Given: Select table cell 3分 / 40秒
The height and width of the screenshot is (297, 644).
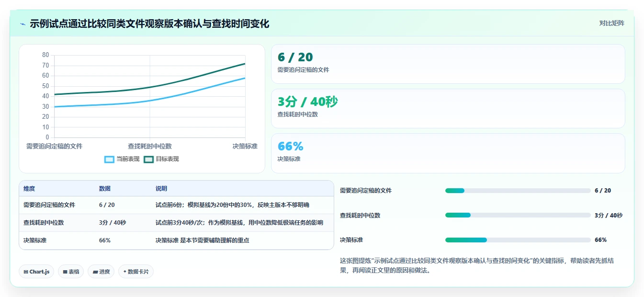Looking at the screenshot, I should point(113,223).
